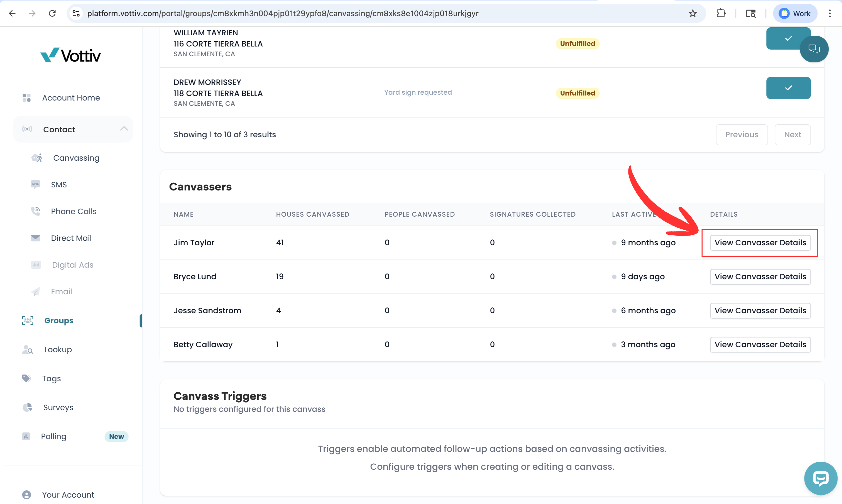Click the Contact broadcast icon
The image size is (842, 504).
pos(27,129)
